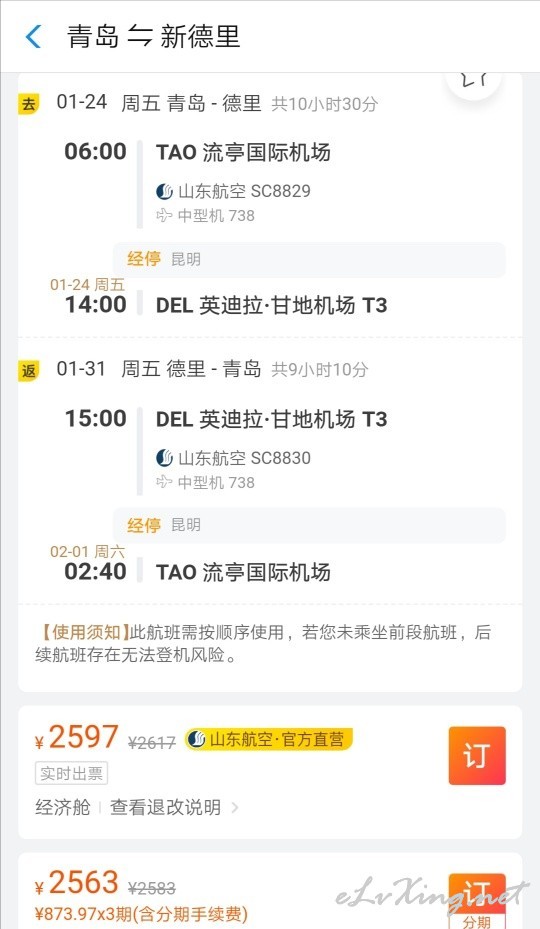
Task: Tap the blue back arrow
Action: (x=33, y=37)
